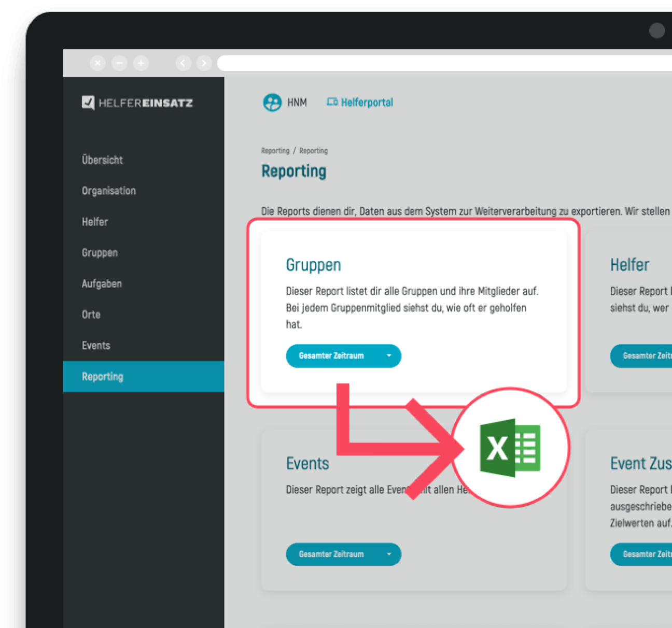This screenshot has width=672, height=628.
Task: Open the Gesamter Zeitraum dropdown in the Events card
Action: (x=343, y=554)
